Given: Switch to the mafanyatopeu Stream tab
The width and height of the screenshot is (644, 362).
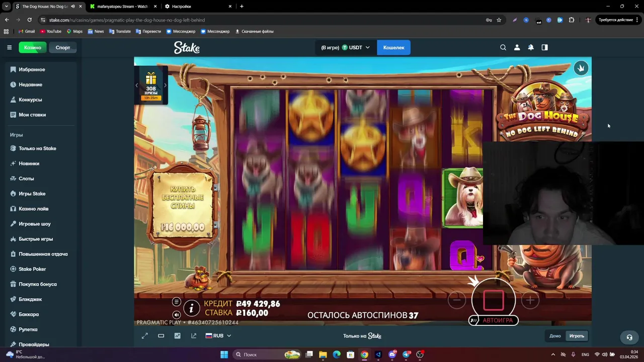Looking at the screenshot, I should tap(123, 7).
